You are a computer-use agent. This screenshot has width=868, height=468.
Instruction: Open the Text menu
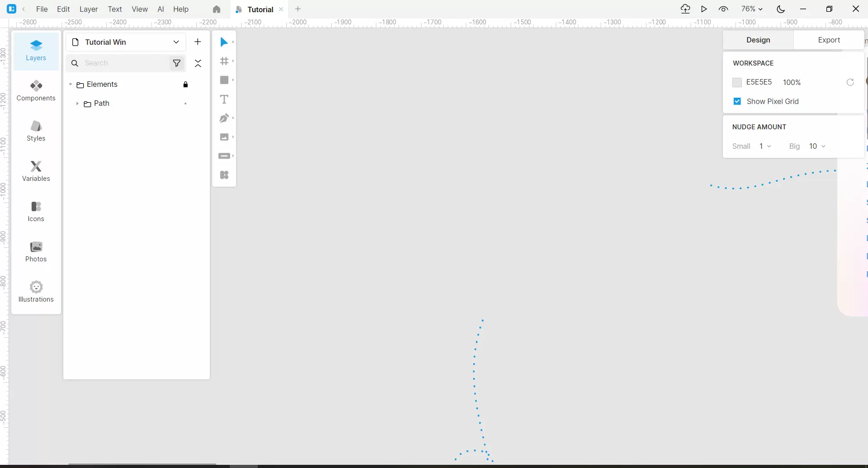(115, 9)
